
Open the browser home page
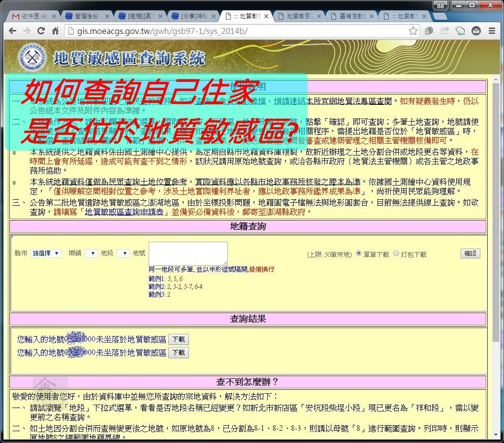point(55,31)
